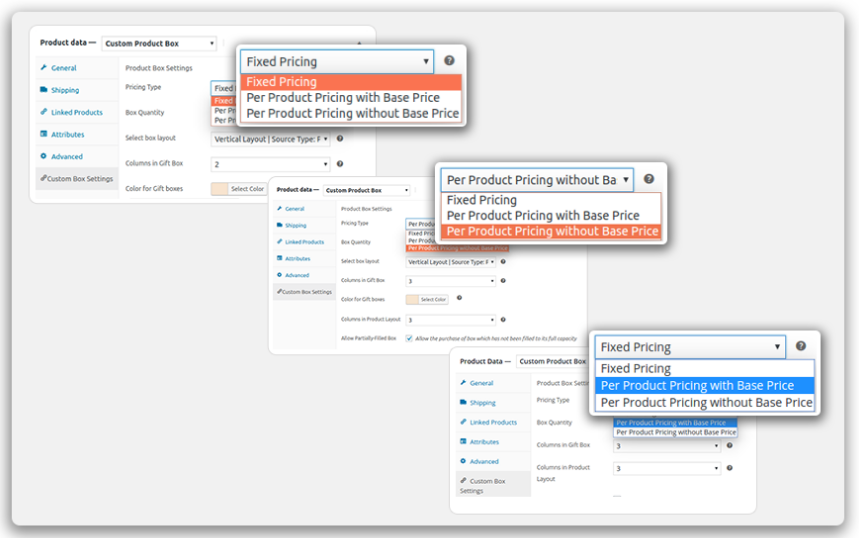Click the color swatch for gift boxes in first panel
The width and height of the screenshot is (859, 538).
219,188
